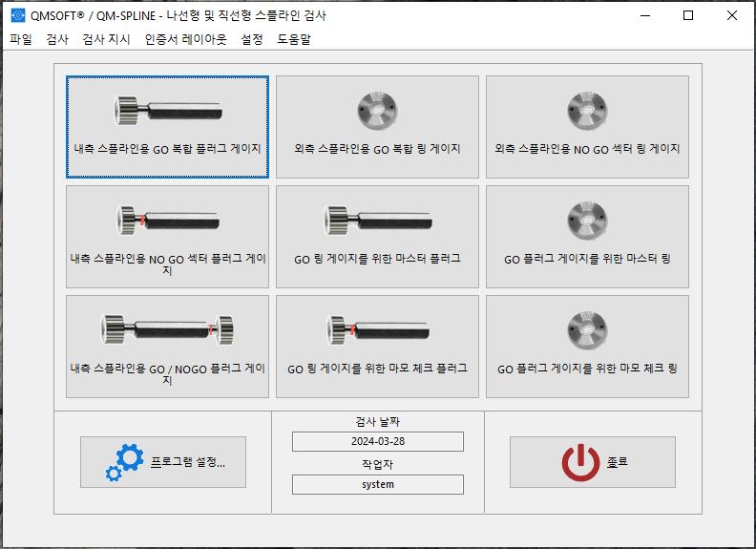Viewport: 756px width, 549px height.
Task: Open GO 플러그 게이지를 위한 마모 체크 링 tile
Action: click(587, 347)
